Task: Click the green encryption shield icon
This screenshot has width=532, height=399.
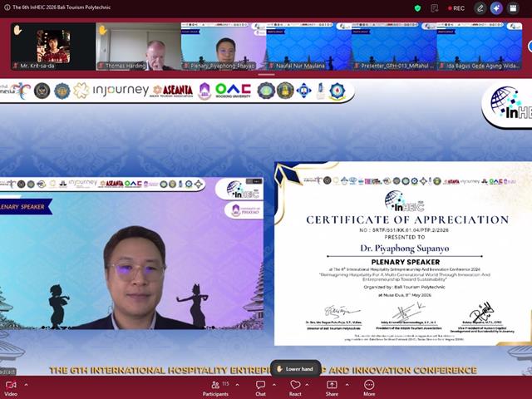Action: (417, 8)
